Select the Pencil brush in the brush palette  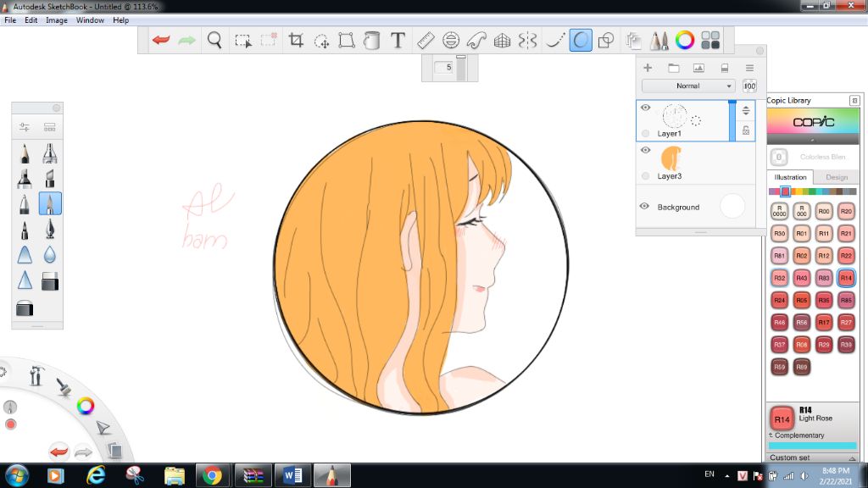click(25, 153)
